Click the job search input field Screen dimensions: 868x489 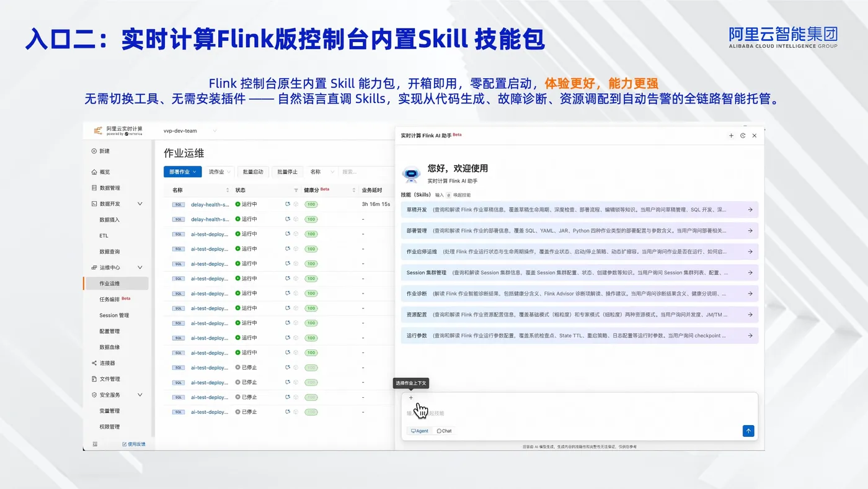[x=366, y=172]
